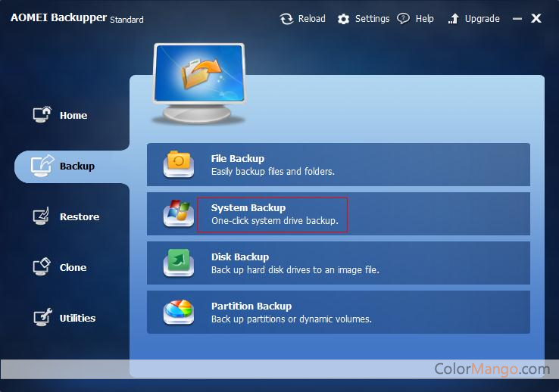This screenshot has height=392, width=559.
Task: Click the Partition Backup pie chart icon
Action: click(179, 312)
